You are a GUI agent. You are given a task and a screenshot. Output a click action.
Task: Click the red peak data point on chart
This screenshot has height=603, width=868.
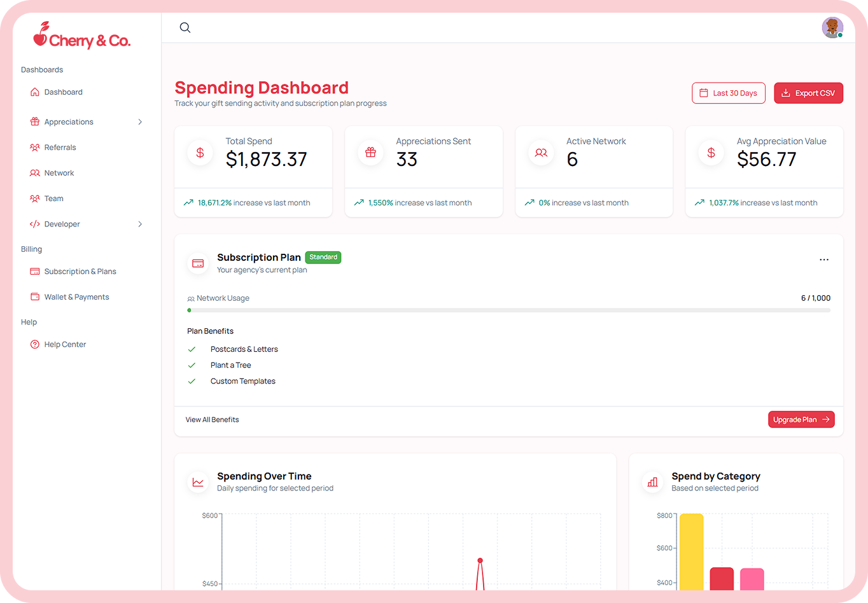coord(480,560)
